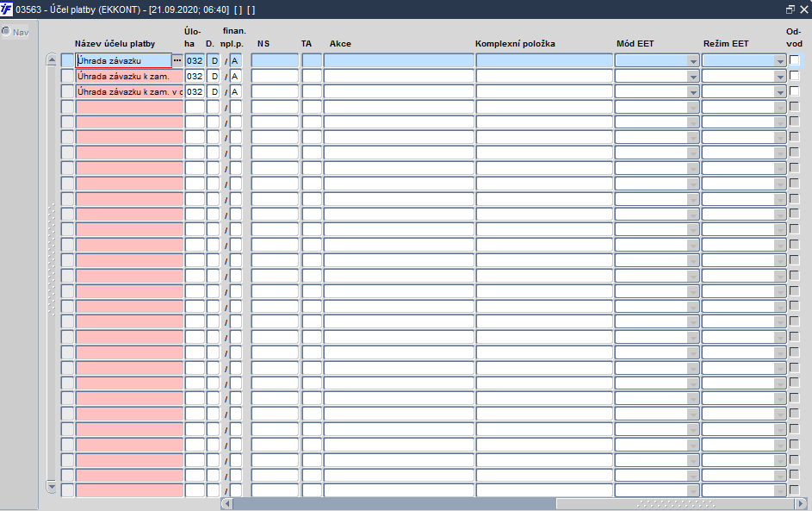812x511 pixels.
Task: Click the Úhrada závazku k zam. name field
Action: (129, 76)
